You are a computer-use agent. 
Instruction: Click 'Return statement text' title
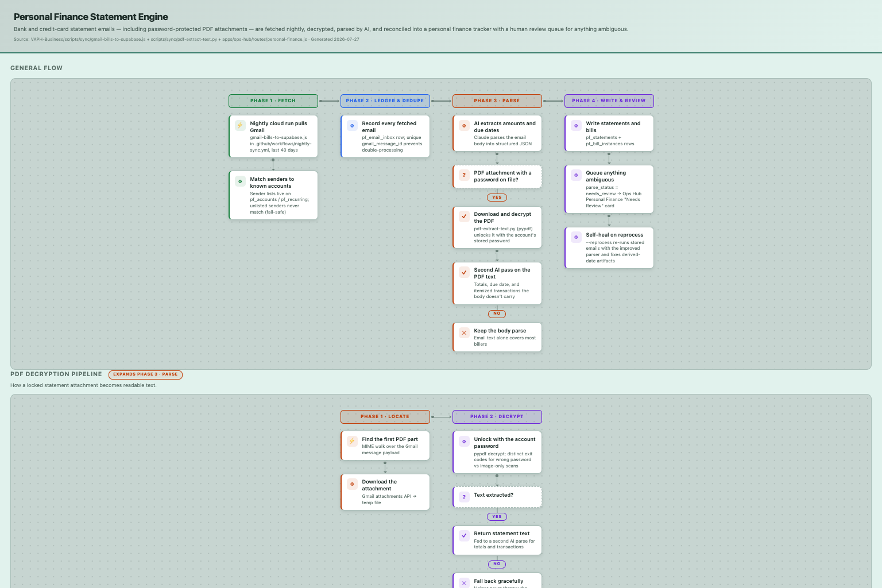502,533
